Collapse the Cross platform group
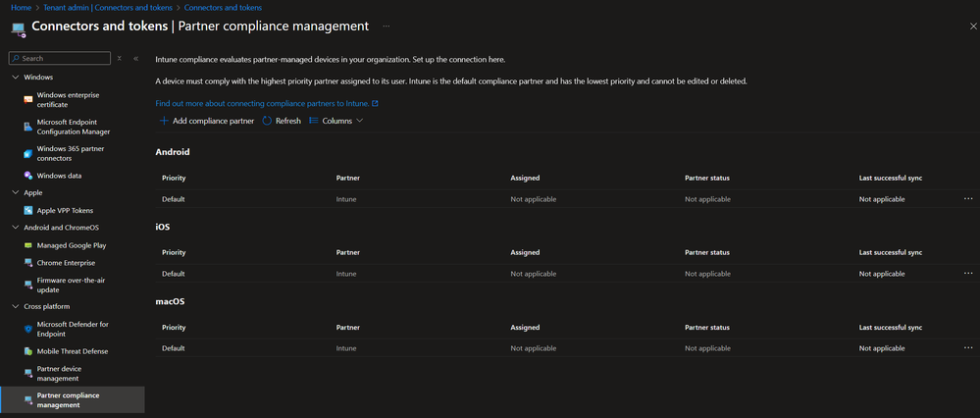This screenshot has width=980, height=418. [15, 306]
